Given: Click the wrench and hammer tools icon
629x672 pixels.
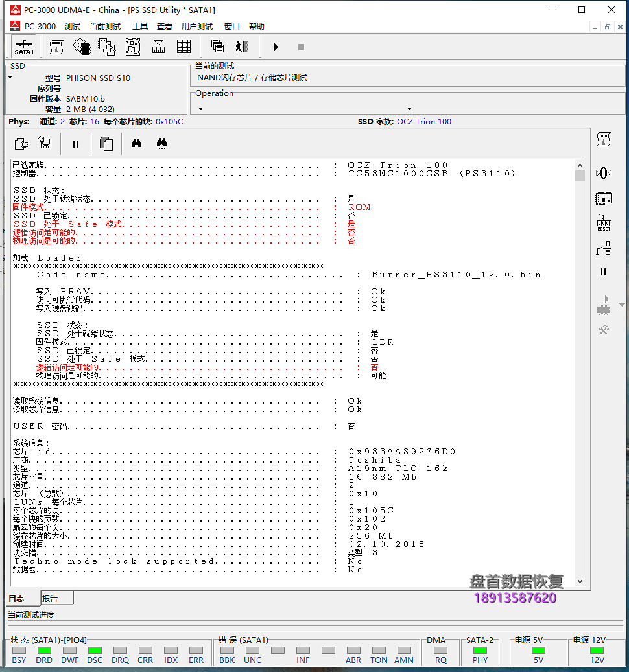Looking at the screenshot, I should point(603,330).
